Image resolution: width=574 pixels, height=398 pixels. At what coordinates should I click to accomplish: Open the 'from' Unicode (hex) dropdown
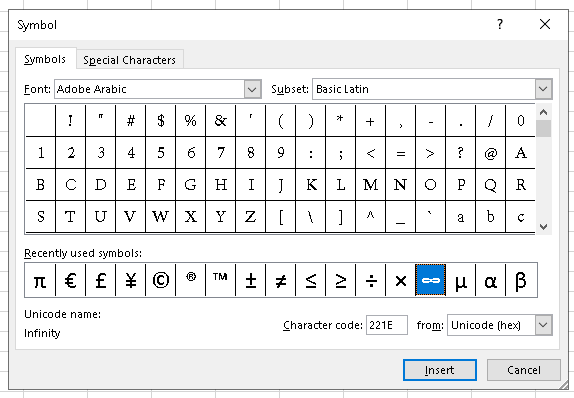click(x=543, y=325)
